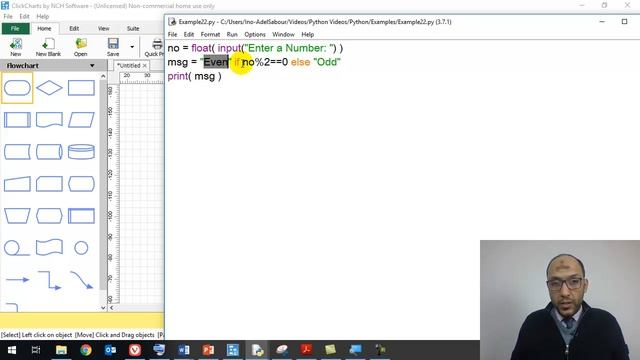Launch Google Chrome from the taskbar

click(86, 350)
